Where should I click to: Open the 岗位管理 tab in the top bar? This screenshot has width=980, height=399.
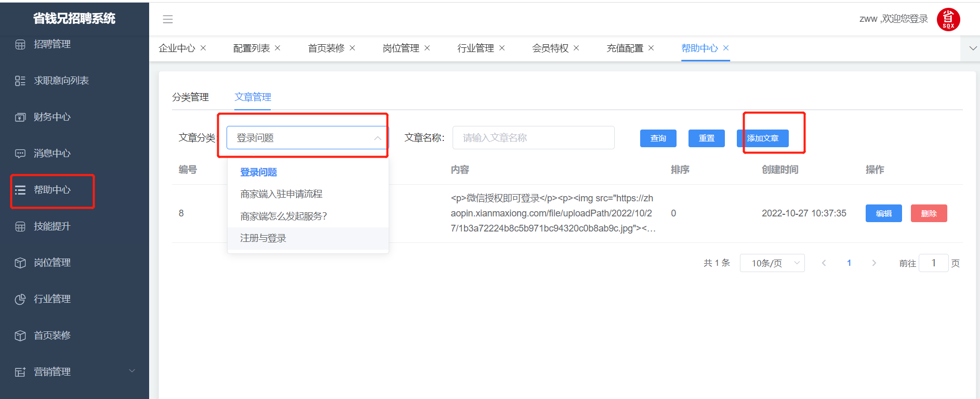click(401, 48)
